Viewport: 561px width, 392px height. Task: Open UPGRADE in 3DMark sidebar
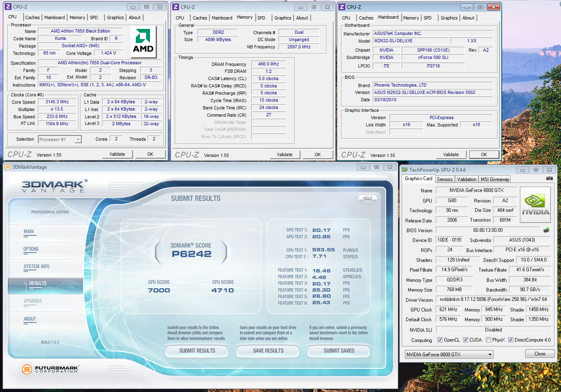click(33, 301)
